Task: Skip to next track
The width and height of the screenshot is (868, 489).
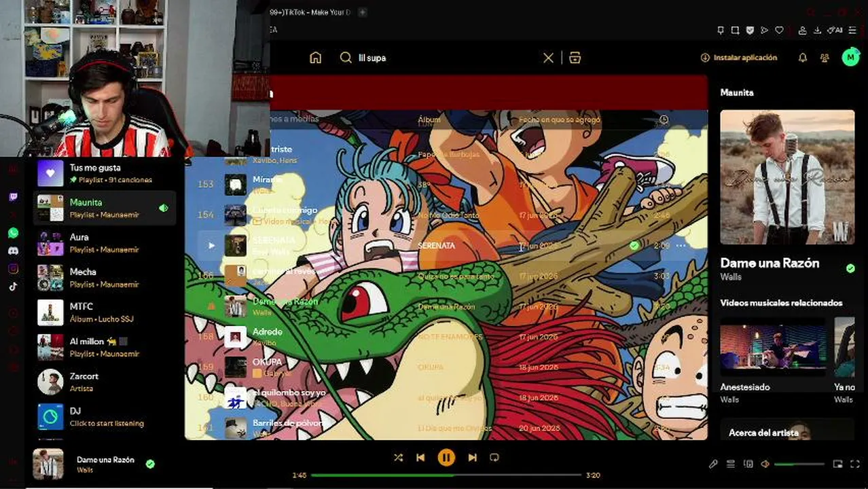Action: [472, 458]
